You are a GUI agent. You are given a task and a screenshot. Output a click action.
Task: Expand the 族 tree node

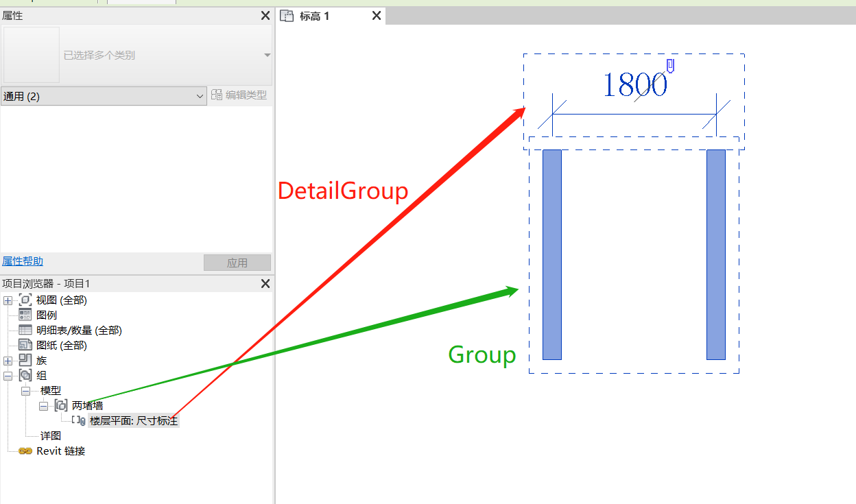pyautogui.click(x=8, y=361)
